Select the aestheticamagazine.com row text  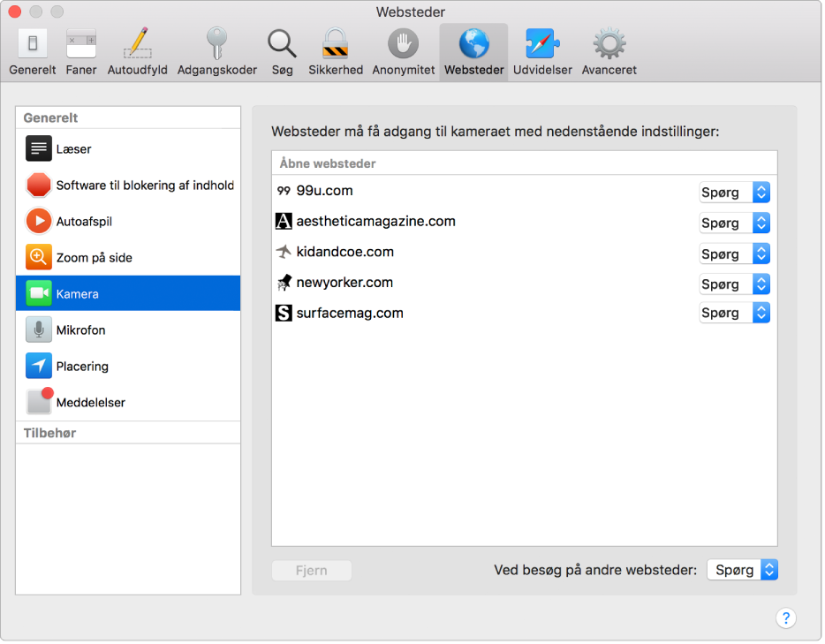[375, 222]
